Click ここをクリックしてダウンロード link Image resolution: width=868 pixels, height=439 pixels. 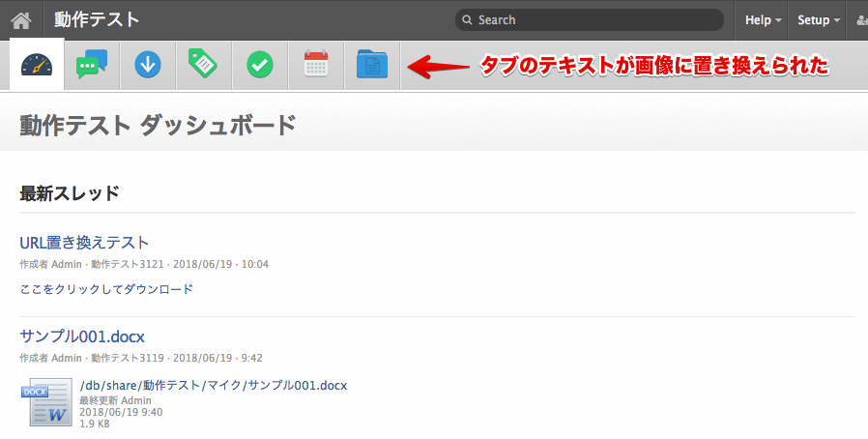(106, 289)
